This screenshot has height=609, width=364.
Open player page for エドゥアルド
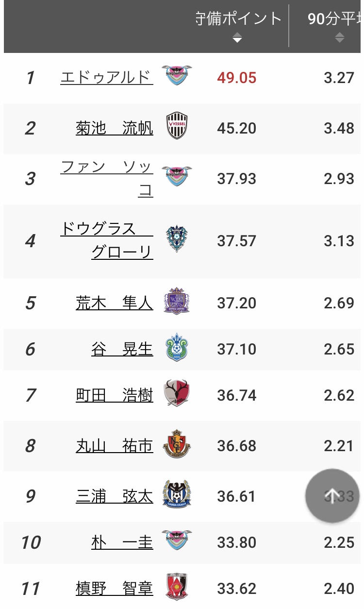107,77
